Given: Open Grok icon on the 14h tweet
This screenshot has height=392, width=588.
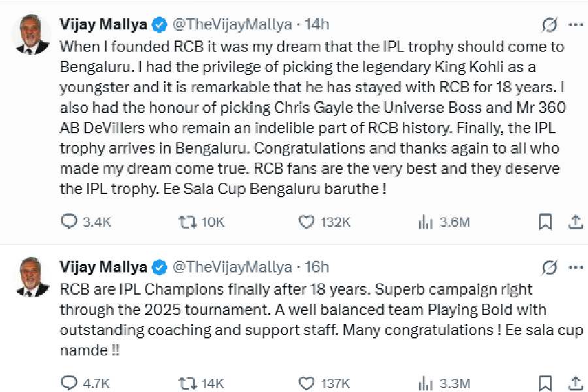Looking at the screenshot, I should [549, 25].
